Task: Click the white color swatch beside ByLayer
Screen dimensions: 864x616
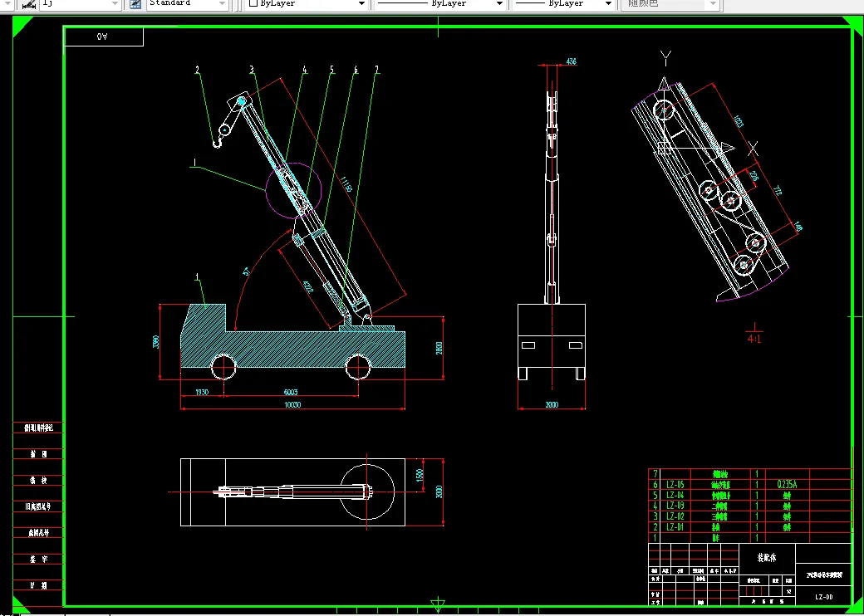Action: pos(253,3)
